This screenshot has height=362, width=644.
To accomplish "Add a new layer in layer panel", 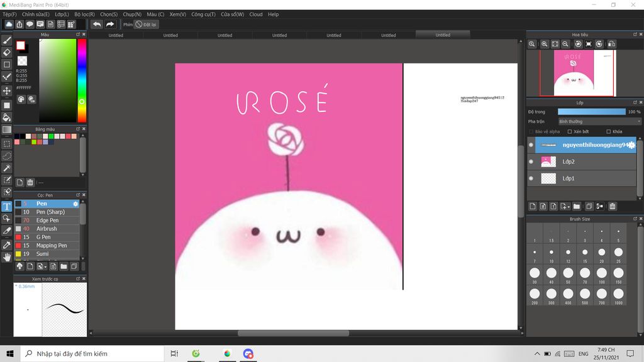I will (533, 206).
